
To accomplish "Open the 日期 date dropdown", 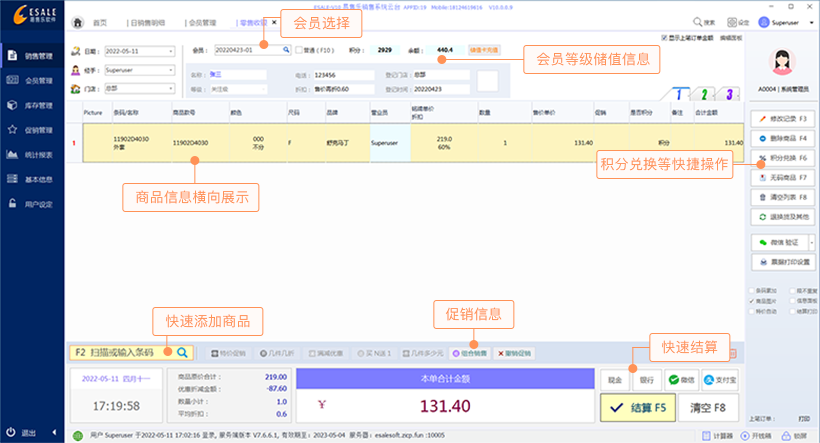I will (171, 50).
